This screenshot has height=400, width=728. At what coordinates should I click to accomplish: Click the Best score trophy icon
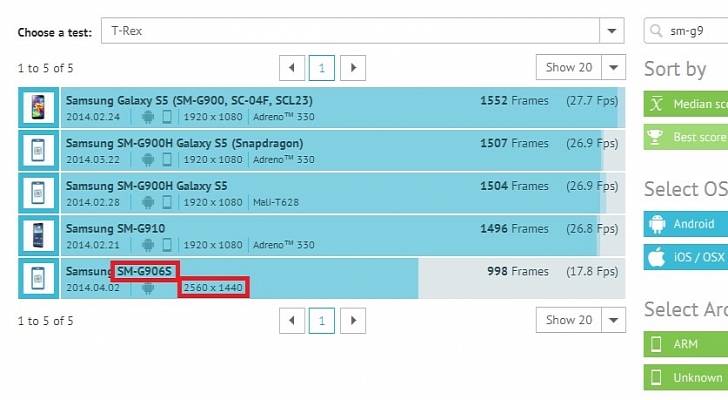pyautogui.click(x=657, y=136)
